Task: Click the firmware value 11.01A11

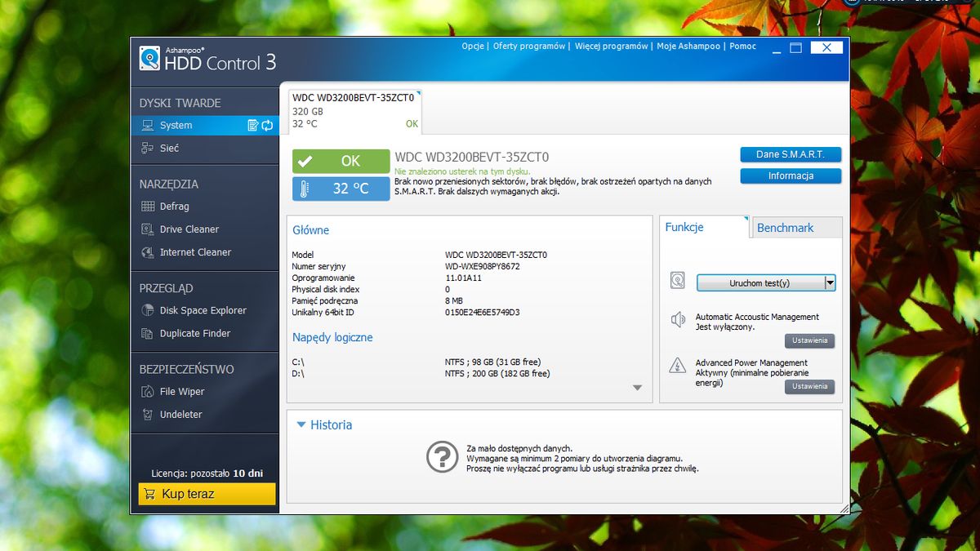Action: click(463, 278)
